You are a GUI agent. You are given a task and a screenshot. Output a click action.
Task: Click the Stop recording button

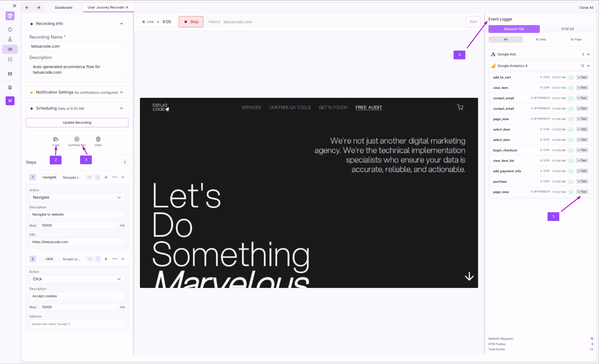pos(191,22)
